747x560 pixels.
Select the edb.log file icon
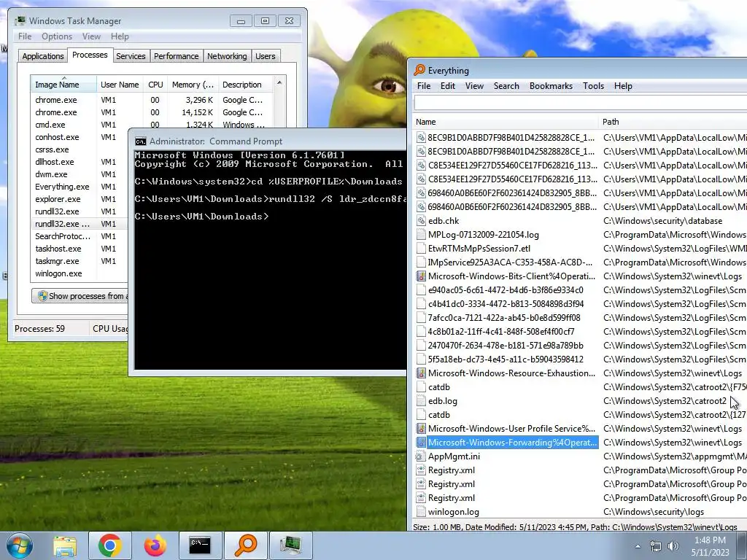(x=421, y=401)
